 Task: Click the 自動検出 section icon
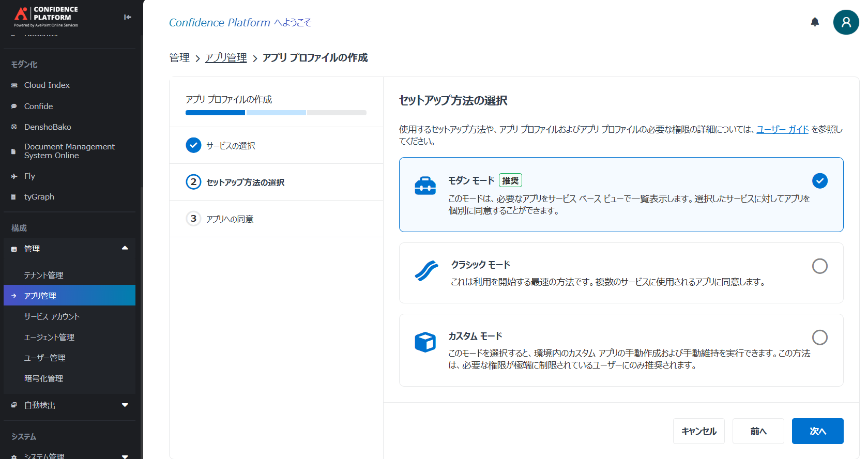[14, 405]
